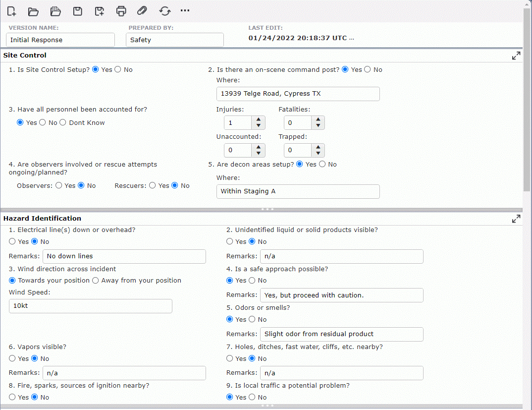Open attachments with the paperclip icon
532x410 pixels.
pos(143,11)
